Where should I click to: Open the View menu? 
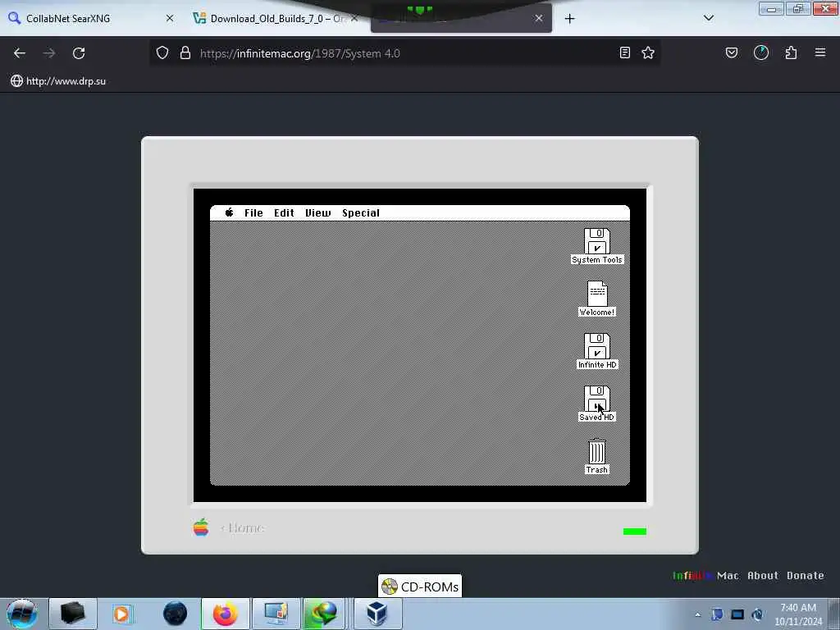(x=317, y=212)
